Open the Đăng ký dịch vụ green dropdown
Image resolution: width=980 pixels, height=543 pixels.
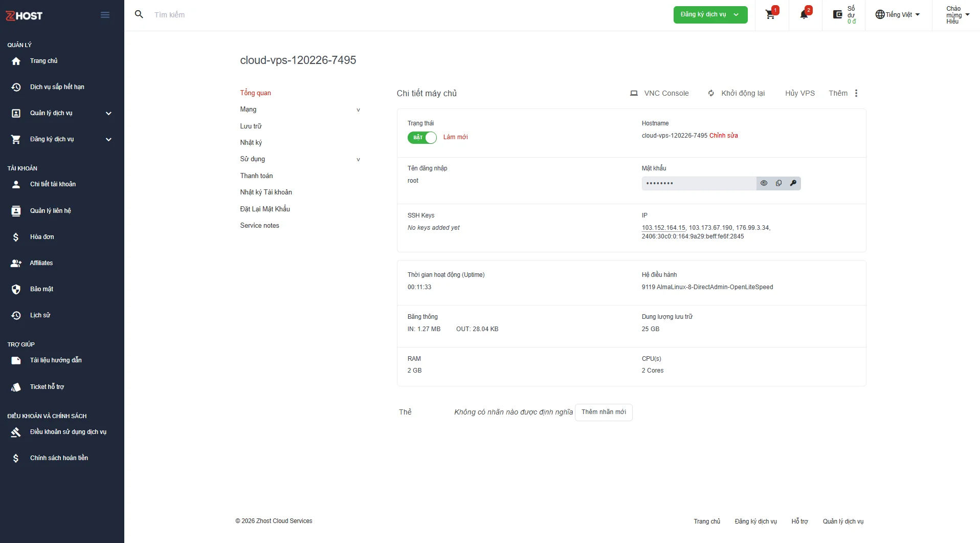tap(710, 14)
